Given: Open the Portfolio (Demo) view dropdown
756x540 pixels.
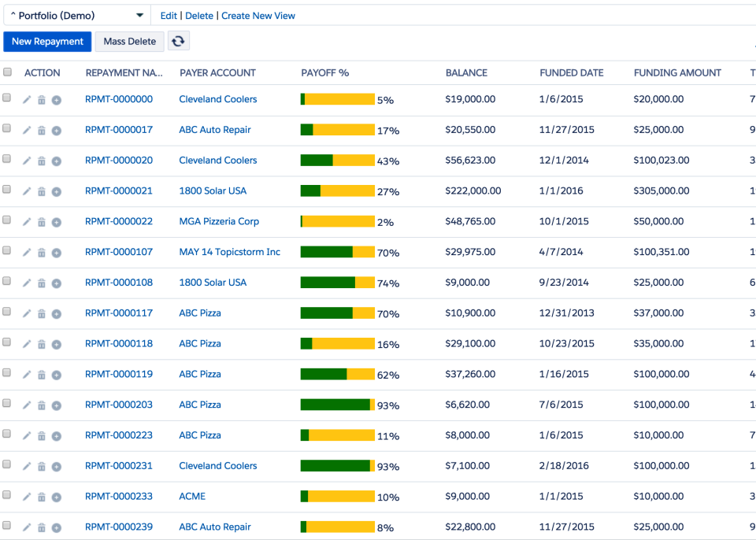Looking at the screenshot, I should pos(75,15).
